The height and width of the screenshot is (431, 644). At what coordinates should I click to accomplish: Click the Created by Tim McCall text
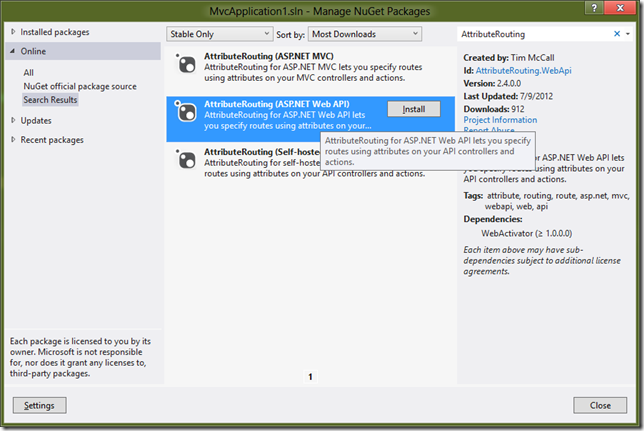pos(509,58)
